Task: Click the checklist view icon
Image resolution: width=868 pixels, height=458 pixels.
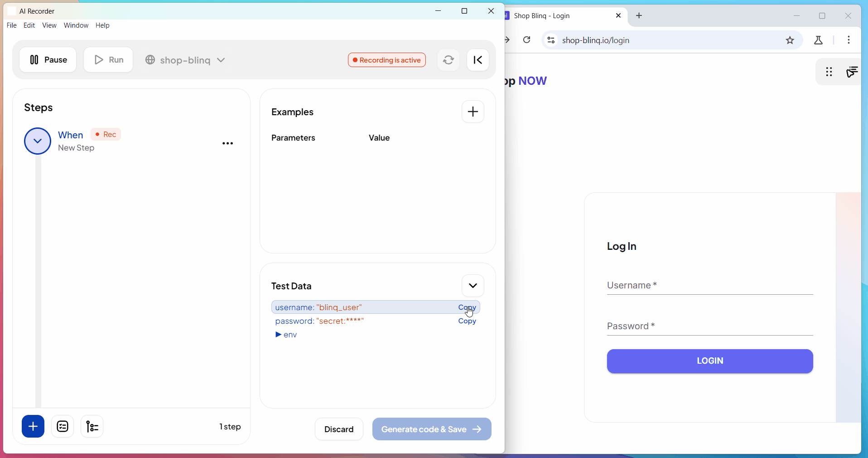Action: (x=63, y=426)
